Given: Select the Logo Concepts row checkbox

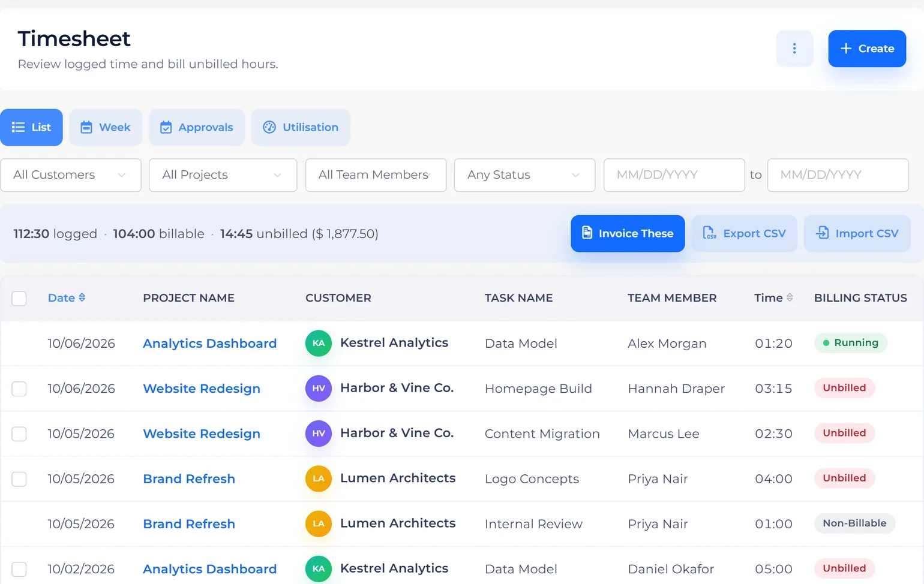Looking at the screenshot, I should [x=19, y=478].
